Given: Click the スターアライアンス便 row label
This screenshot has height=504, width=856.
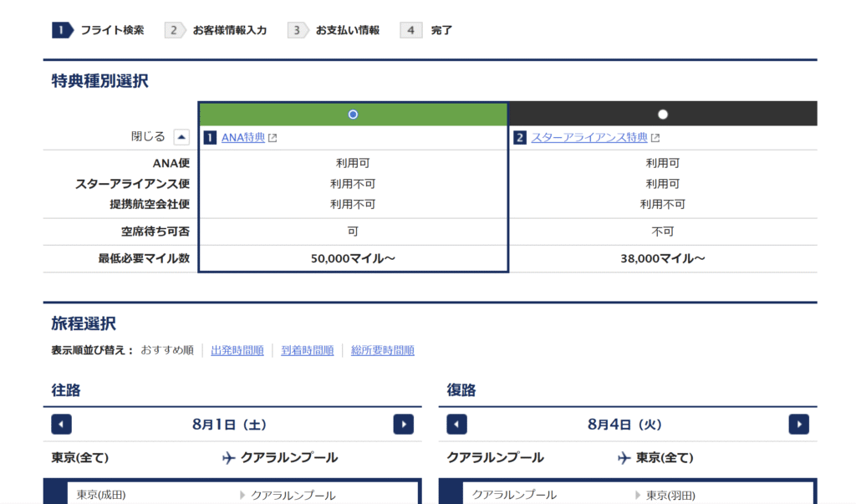Looking at the screenshot, I should [132, 184].
